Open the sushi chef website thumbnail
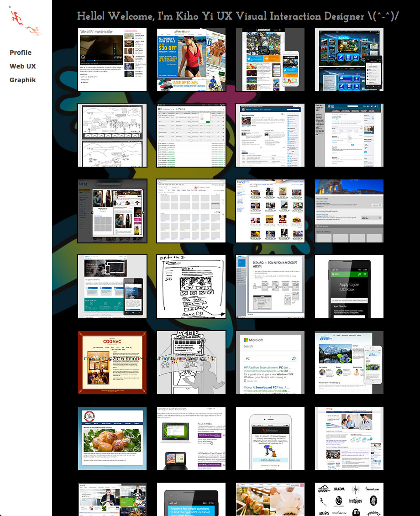 pyautogui.click(x=270, y=499)
